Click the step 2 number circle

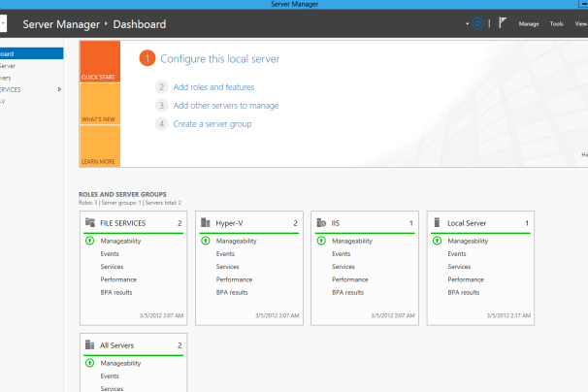161,87
